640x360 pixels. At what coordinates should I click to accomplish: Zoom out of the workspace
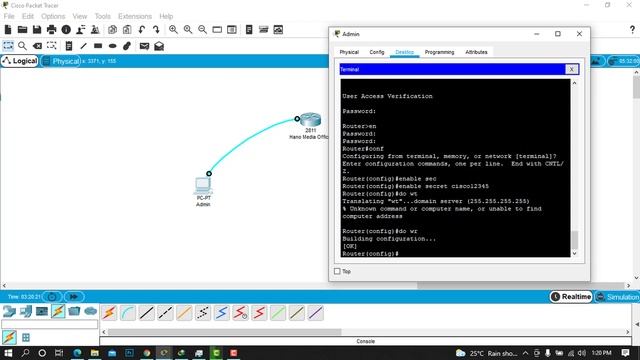pos(202,29)
